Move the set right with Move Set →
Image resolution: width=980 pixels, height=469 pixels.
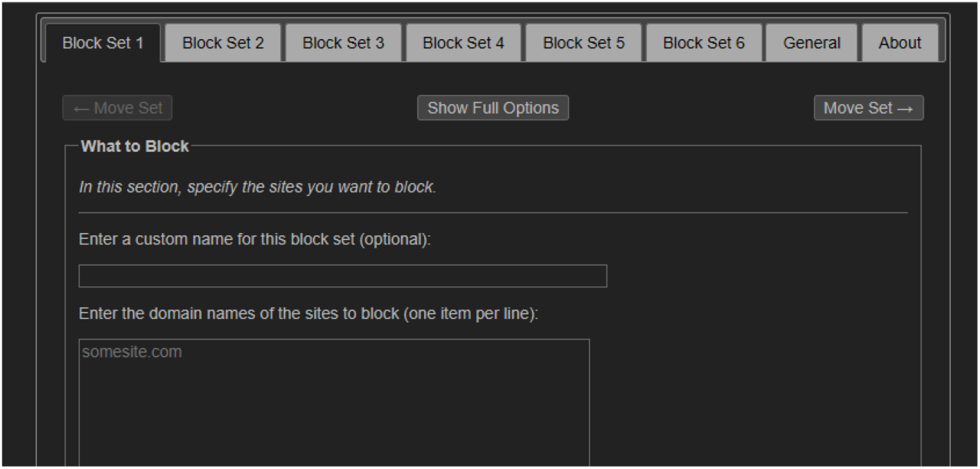click(x=868, y=108)
